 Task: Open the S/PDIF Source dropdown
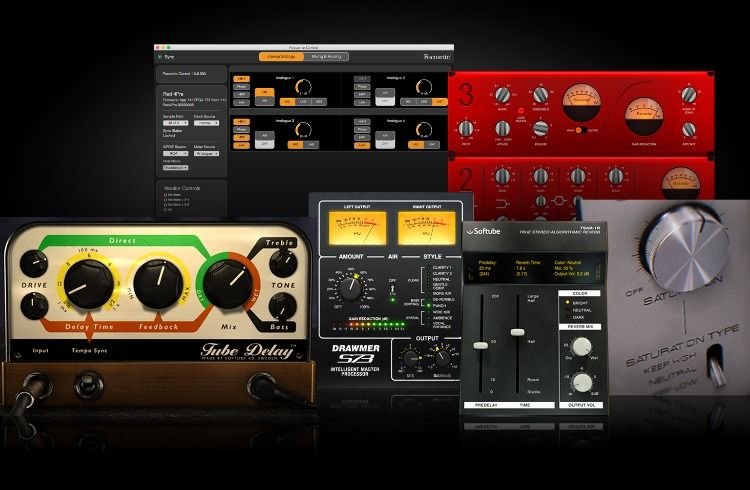(x=175, y=154)
